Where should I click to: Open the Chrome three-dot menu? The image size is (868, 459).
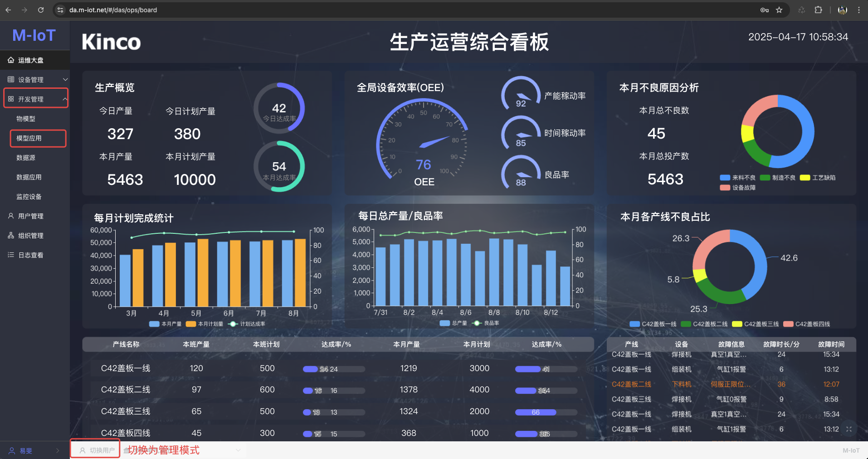click(x=858, y=10)
